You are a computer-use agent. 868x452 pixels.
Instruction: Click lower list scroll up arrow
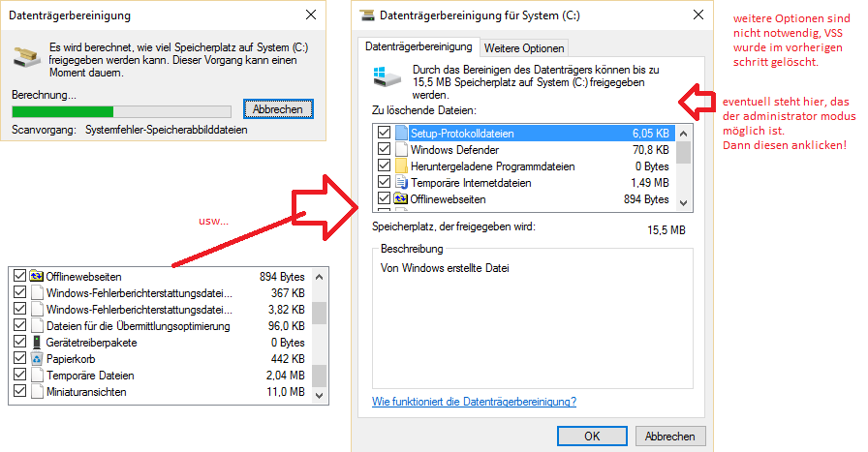(x=319, y=277)
